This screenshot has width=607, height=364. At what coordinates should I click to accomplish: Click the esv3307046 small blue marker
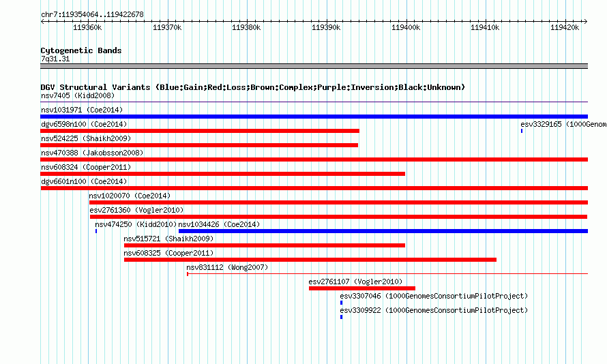(341, 303)
